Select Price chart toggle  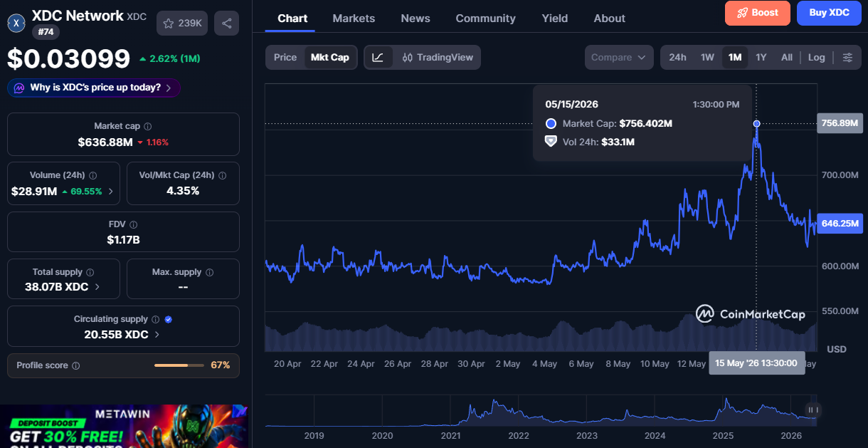pos(285,58)
